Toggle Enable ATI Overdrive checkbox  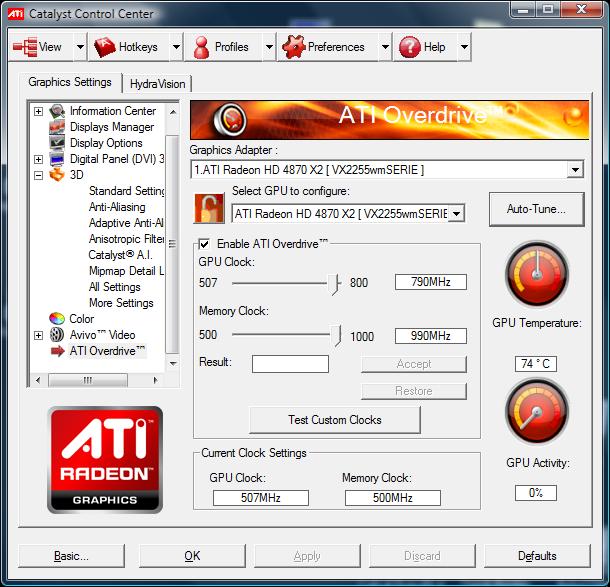[x=204, y=244]
